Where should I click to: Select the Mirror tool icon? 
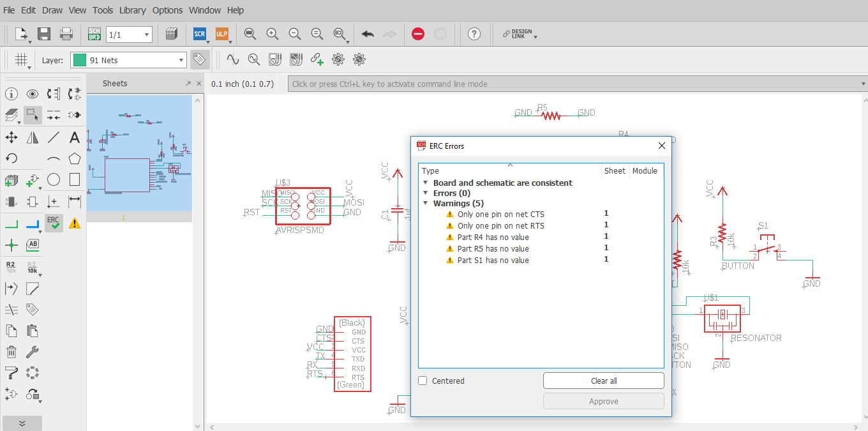[x=33, y=137]
